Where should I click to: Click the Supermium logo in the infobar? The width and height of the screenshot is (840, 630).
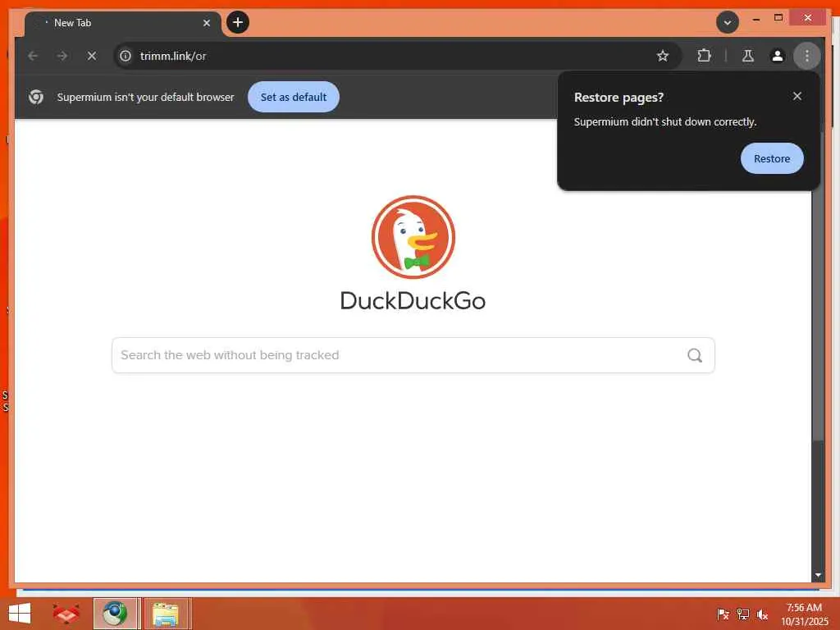click(36, 97)
